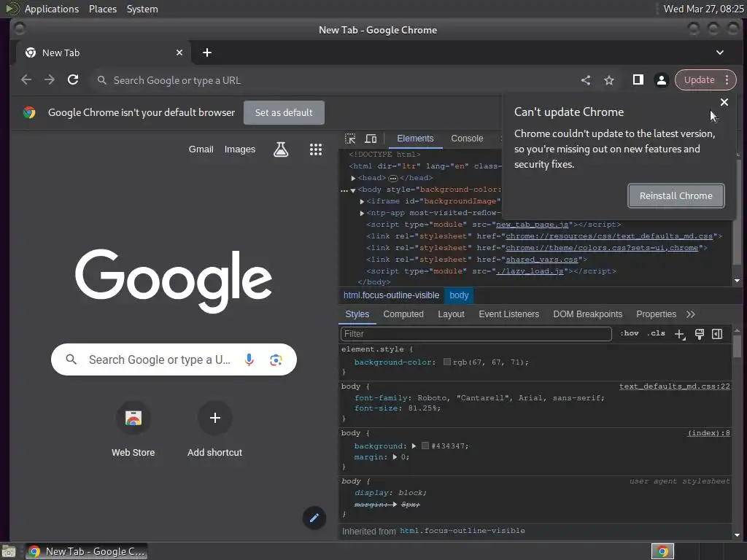747x560 pixels.
Task: Open the Computed pane tab
Action: pyautogui.click(x=403, y=314)
